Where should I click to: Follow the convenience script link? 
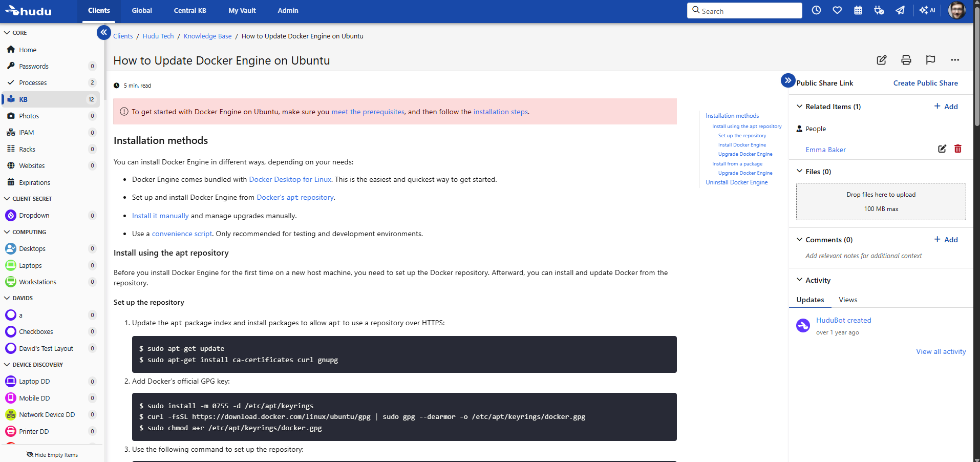(x=182, y=234)
